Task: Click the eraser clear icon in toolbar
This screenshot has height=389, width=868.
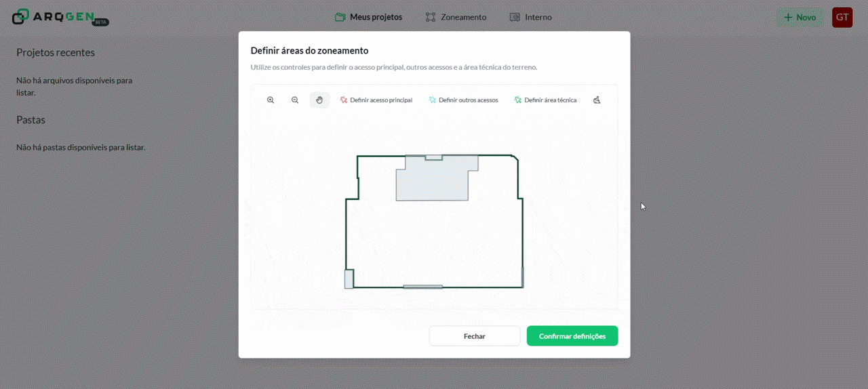Action: coord(597,100)
